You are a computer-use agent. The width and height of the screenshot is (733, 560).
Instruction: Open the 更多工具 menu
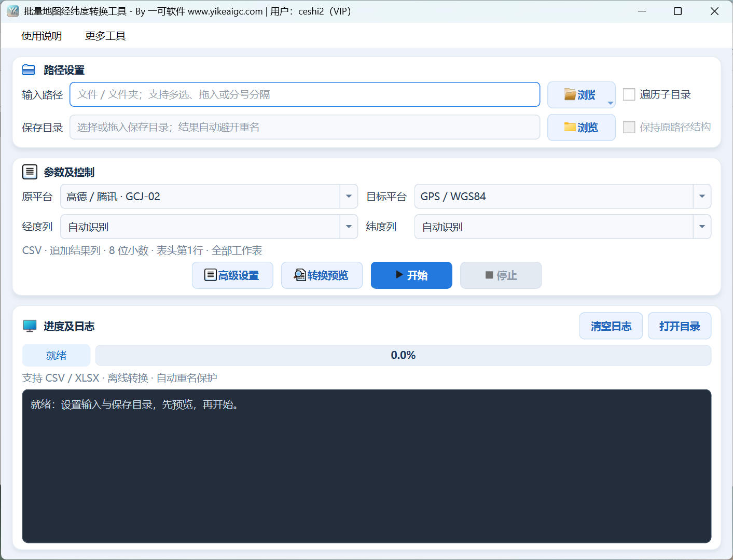(105, 36)
